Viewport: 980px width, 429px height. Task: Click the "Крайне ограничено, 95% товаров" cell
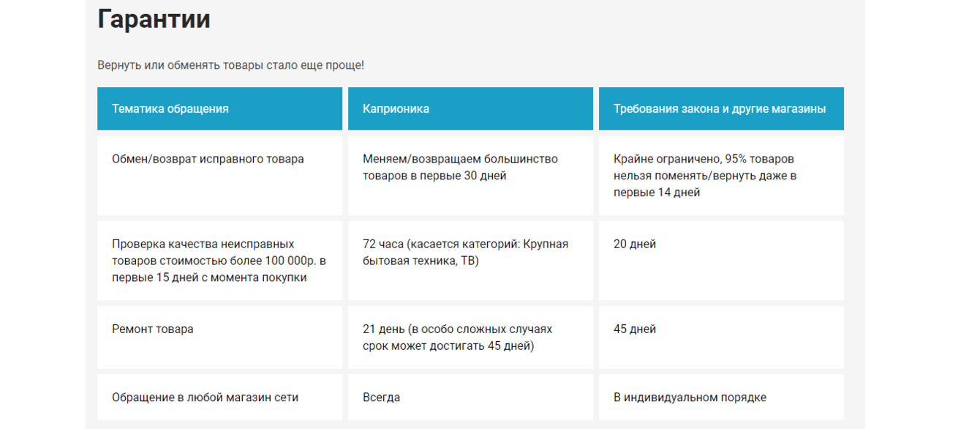(721, 176)
